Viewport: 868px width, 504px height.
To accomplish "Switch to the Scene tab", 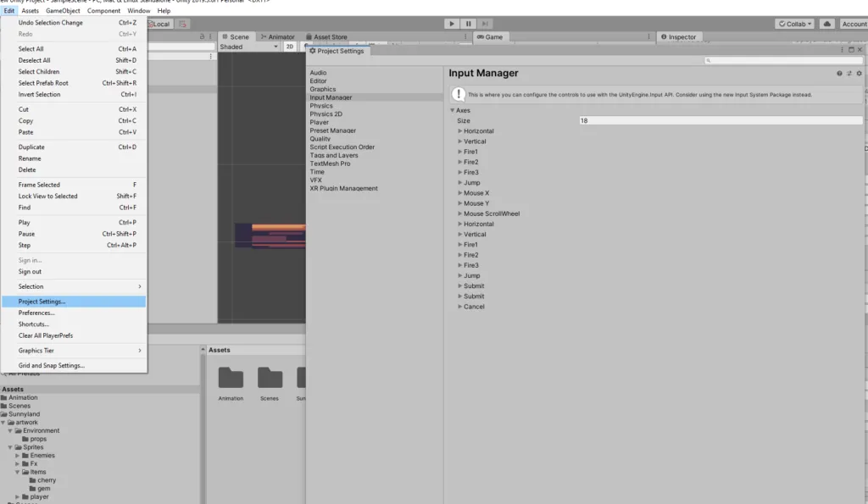I will coord(236,36).
